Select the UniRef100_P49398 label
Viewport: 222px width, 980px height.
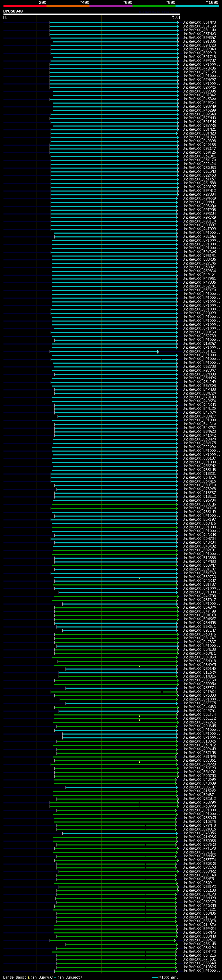click(x=199, y=141)
